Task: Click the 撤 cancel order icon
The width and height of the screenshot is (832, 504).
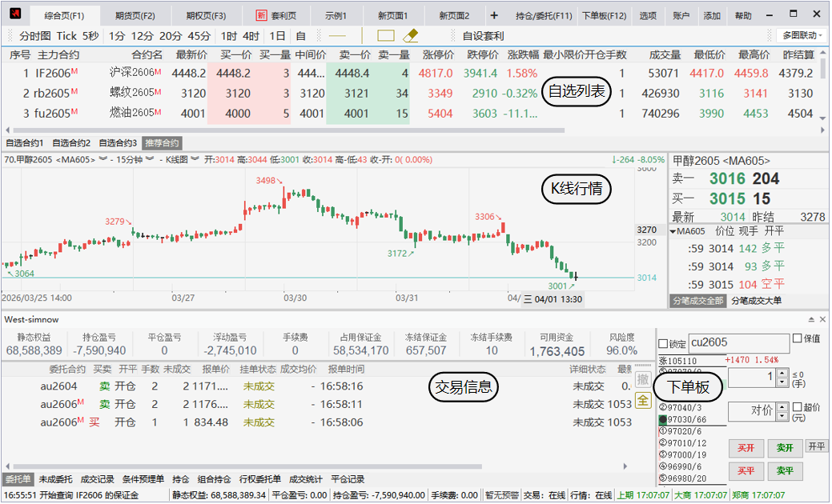Action: tap(642, 380)
